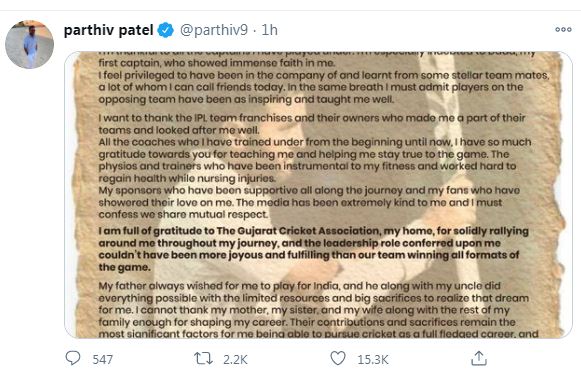The image size is (581, 375).
Task: Click the 'My sponsors who have been' line
Action: (309, 202)
